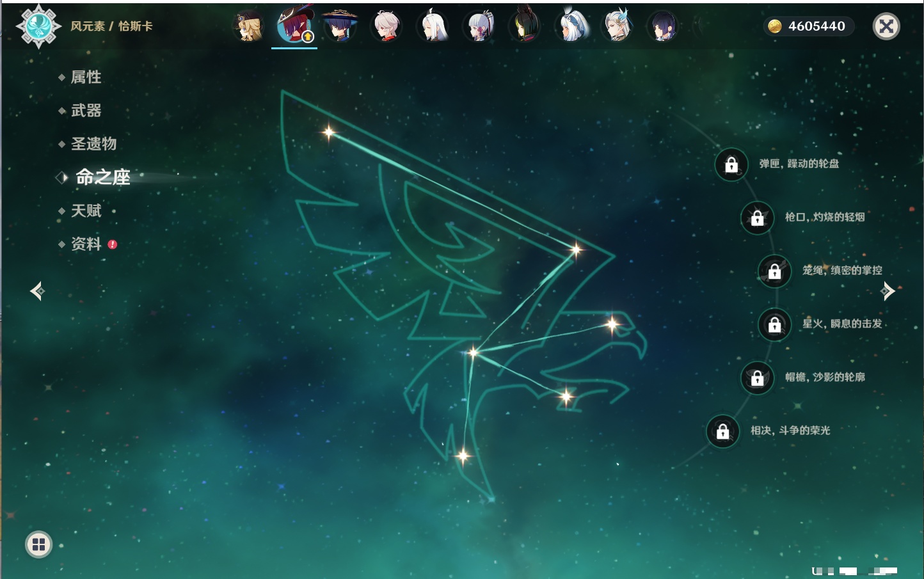Screen dimensions: 924x579
Task: Select Navia's blonde portrait with black hat
Action: tap(249, 26)
